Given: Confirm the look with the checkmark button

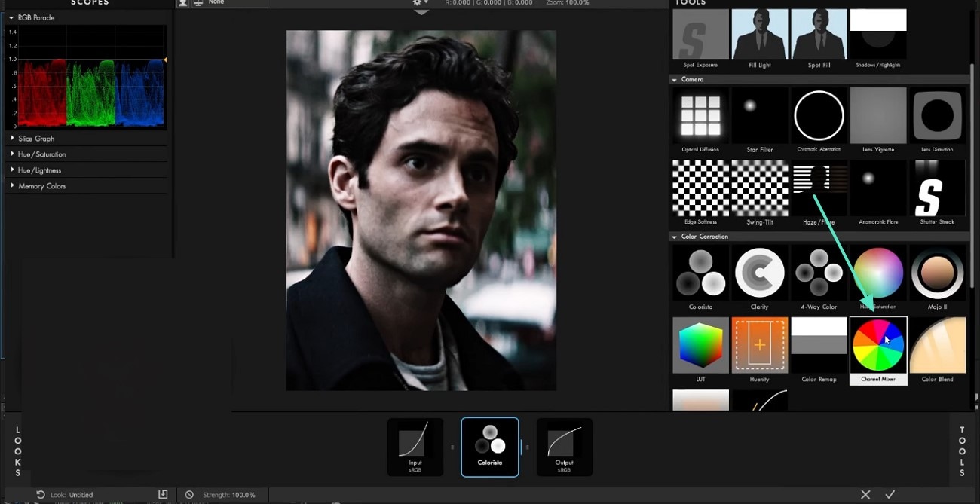Looking at the screenshot, I should tap(890, 495).
